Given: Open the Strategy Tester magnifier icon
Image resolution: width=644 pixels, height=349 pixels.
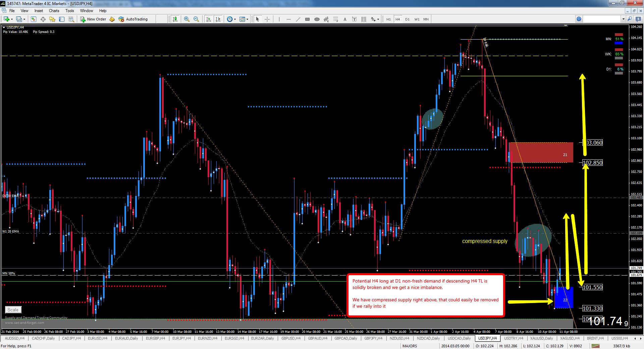Looking at the screenshot, I should point(71,19).
